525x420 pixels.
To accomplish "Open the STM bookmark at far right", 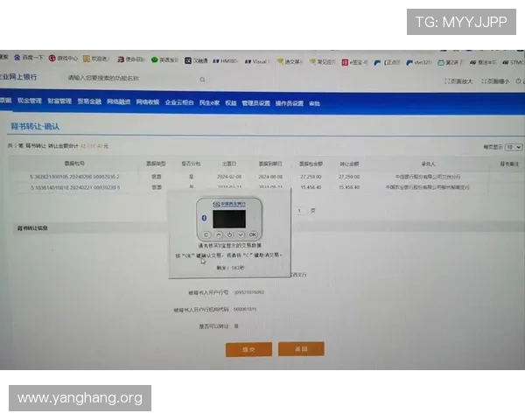I will (514, 62).
